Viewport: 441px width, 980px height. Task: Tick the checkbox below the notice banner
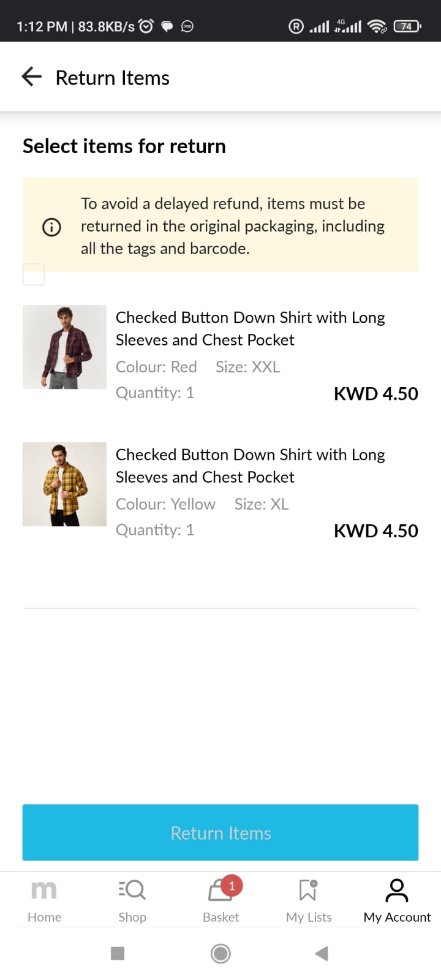click(x=34, y=274)
